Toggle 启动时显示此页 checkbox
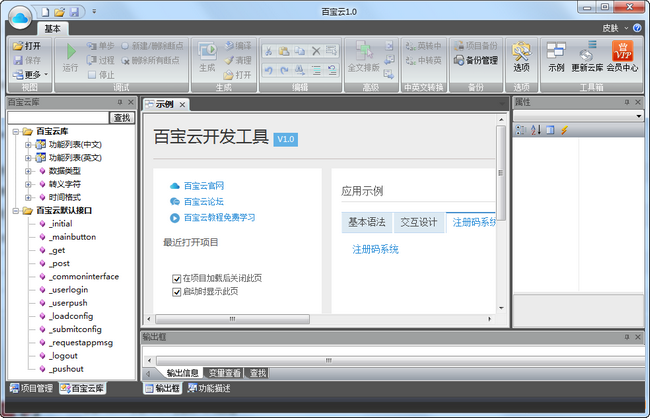The width and height of the screenshot is (650, 418). pos(176,292)
